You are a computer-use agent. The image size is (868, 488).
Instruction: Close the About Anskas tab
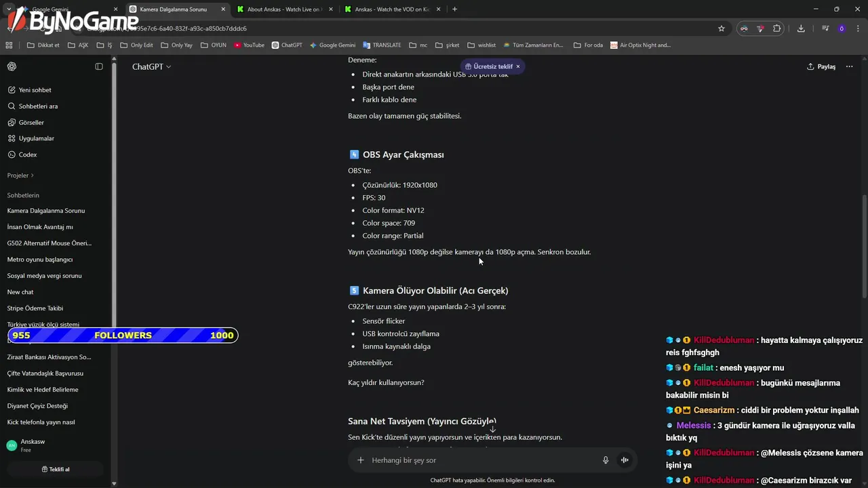[330, 9]
